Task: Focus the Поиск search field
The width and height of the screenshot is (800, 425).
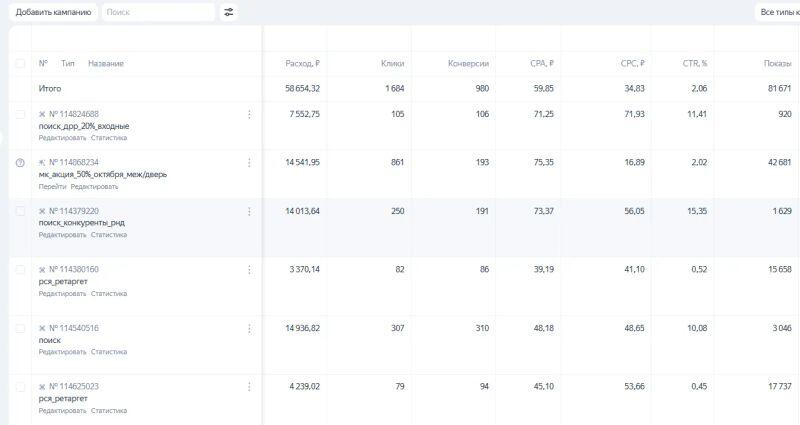Action: 156,12
